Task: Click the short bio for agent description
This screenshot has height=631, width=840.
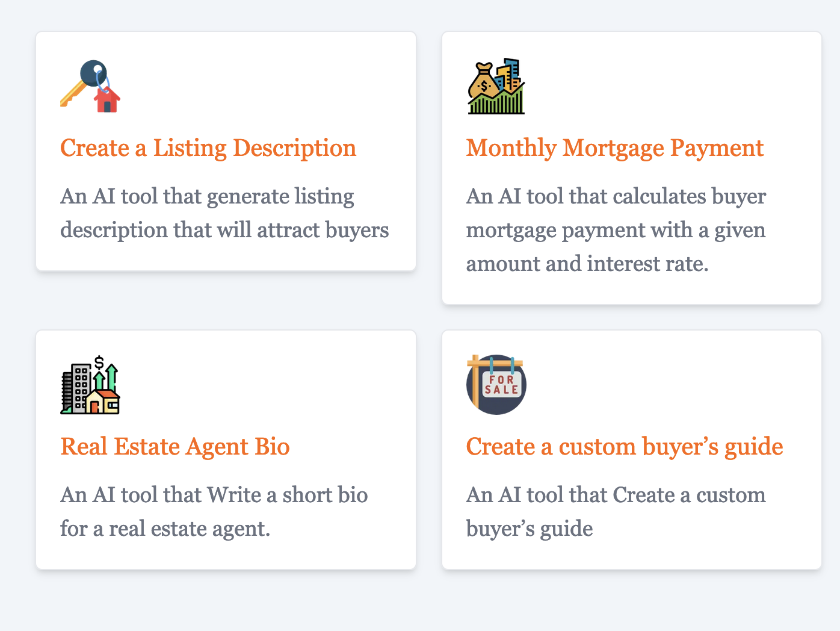Action: 214,512
